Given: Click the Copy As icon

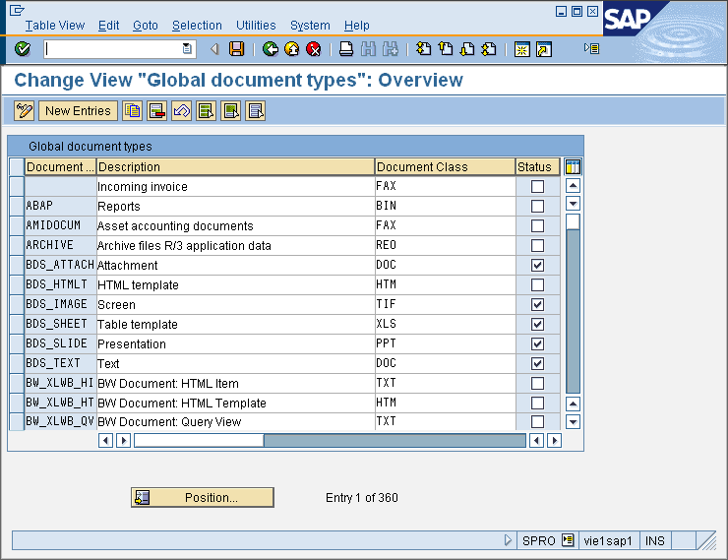Looking at the screenshot, I should point(132,111).
